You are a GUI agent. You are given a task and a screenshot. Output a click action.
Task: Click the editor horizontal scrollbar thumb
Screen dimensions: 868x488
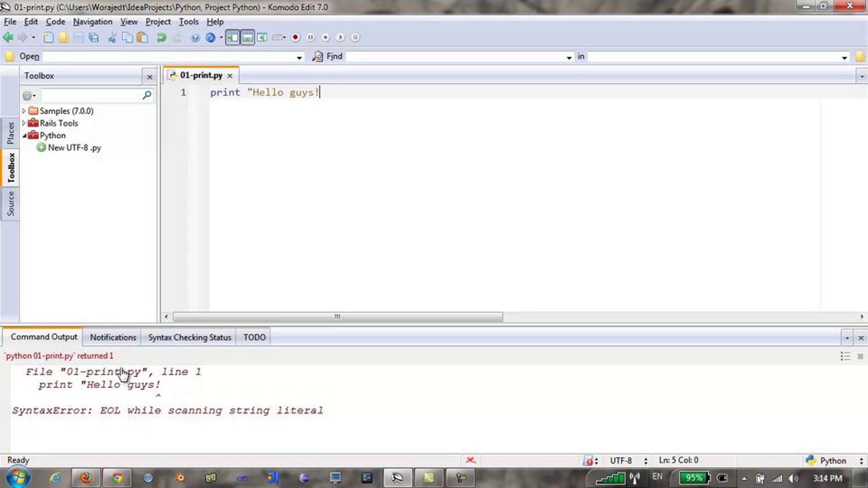click(x=338, y=317)
